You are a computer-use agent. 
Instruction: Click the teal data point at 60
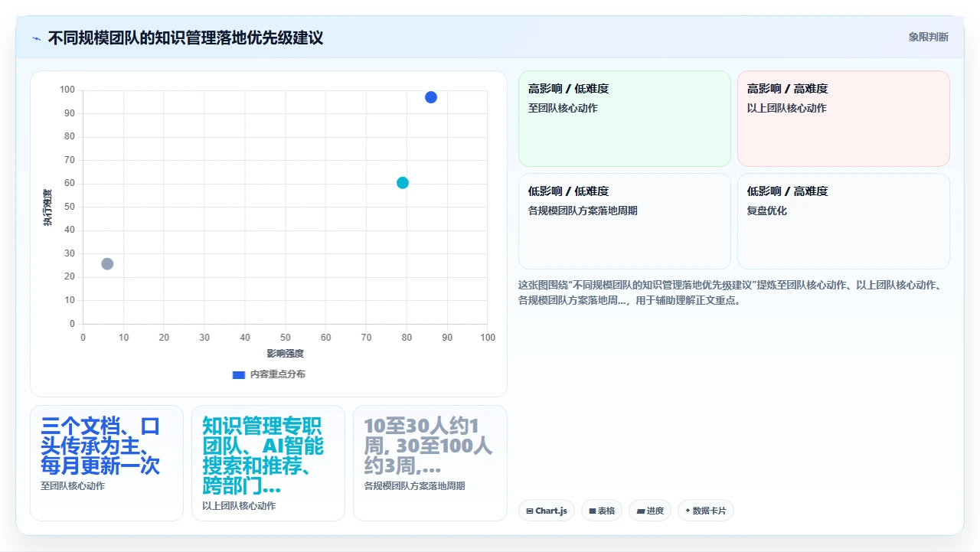click(403, 183)
